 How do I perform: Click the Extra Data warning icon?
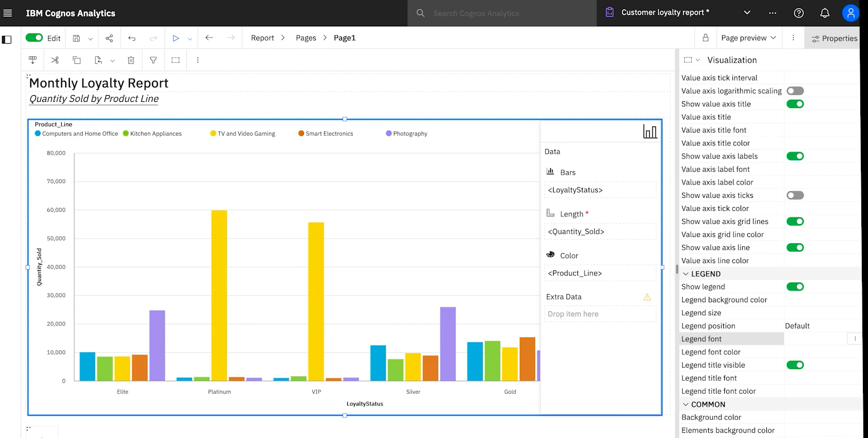point(647,297)
